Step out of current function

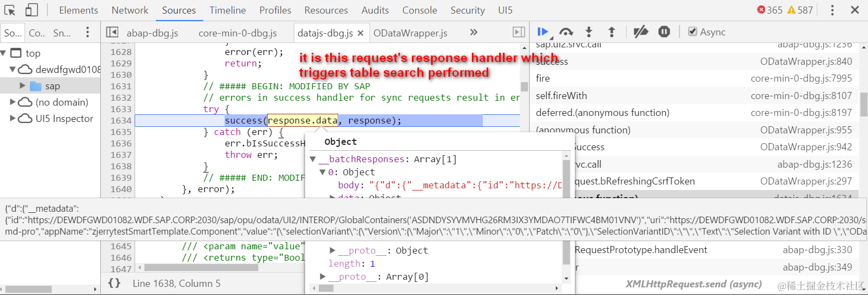(x=611, y=32)
